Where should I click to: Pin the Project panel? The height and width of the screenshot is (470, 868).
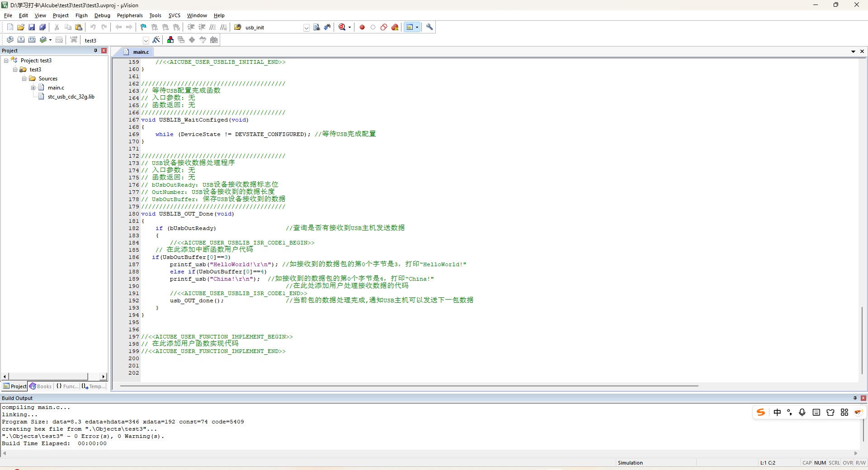95,51
